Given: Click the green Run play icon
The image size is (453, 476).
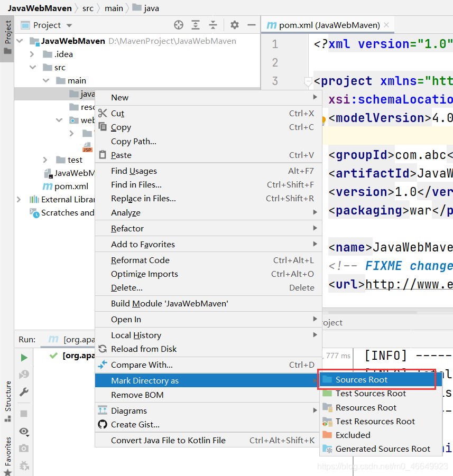Looking at the screenshot, I should [x=24, y=358].
